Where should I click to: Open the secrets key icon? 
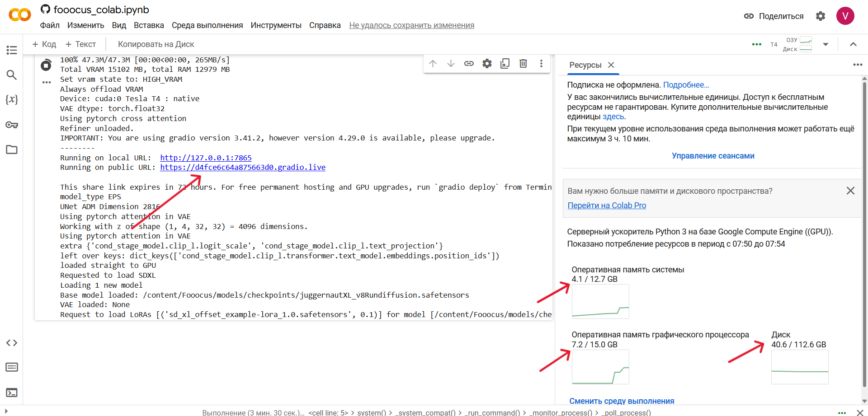(12, 125)
